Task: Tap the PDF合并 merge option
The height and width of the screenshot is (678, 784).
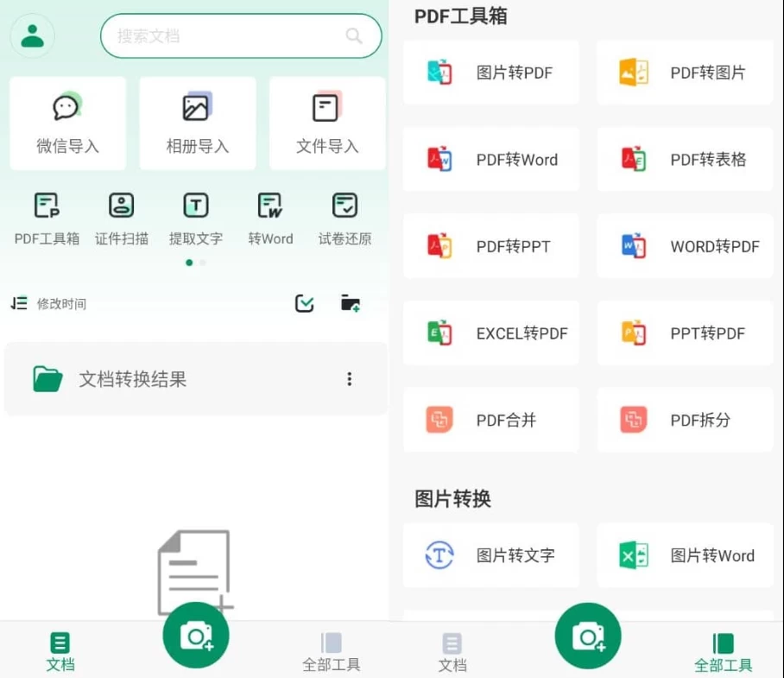Action: tap(490, 421)
